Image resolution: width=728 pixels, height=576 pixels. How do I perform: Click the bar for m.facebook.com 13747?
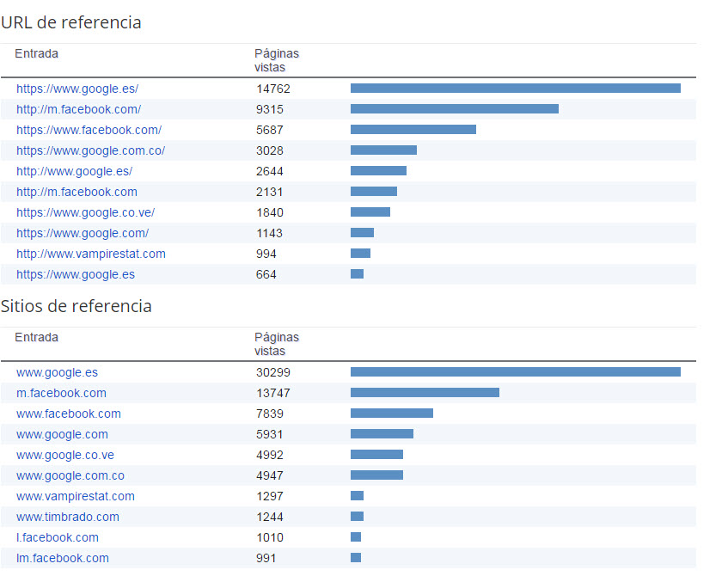click(425, 393)
